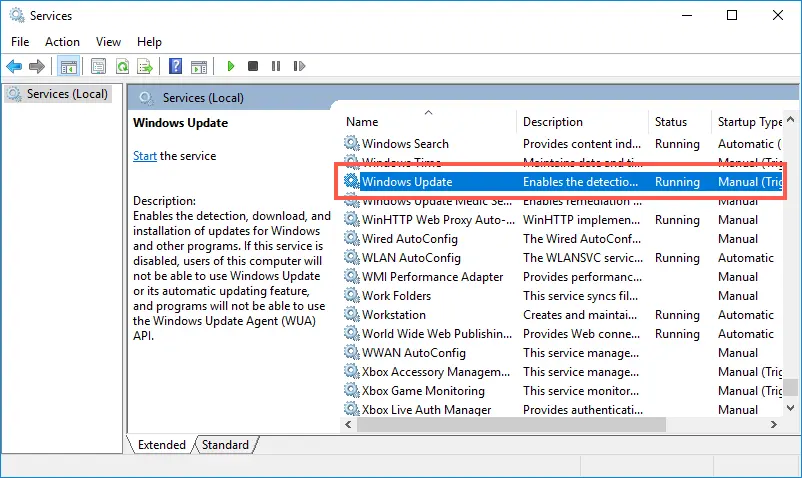
Task: Click the WinHTTP Web Proxy gear icon
Action: 351,219
